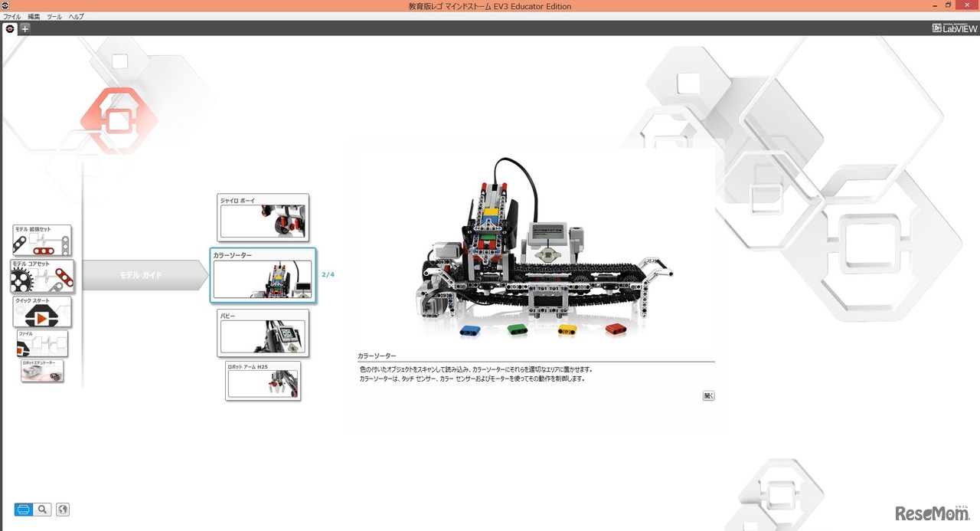The width and height of the screenshot is (980, 531).
Task: Collapse the モデル ガイド arrow banner
Action: click(142, 275)
